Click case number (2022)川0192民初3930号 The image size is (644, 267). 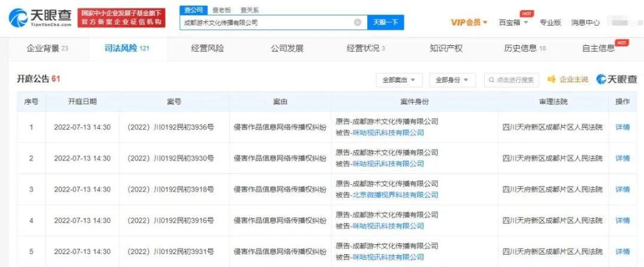171,158
